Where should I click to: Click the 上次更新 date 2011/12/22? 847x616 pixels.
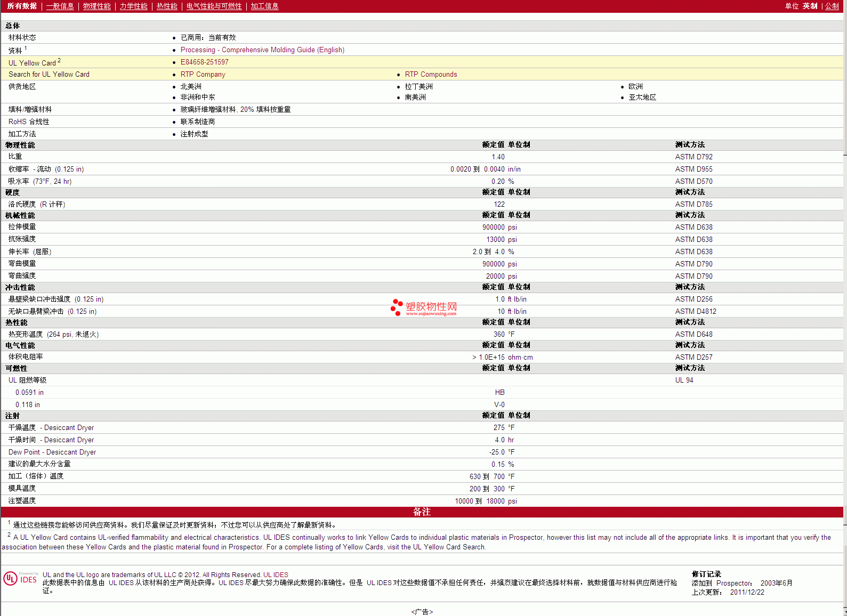click(x=747, y=592)
